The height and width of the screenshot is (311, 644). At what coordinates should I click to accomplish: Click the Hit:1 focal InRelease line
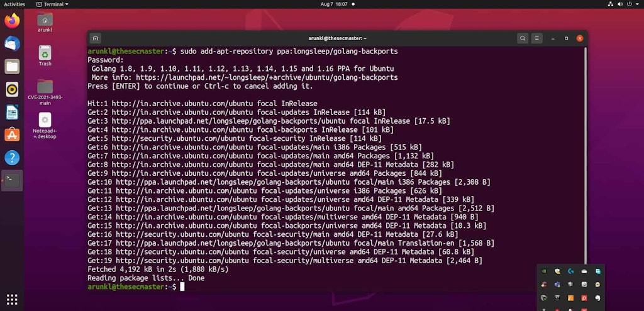202,104
